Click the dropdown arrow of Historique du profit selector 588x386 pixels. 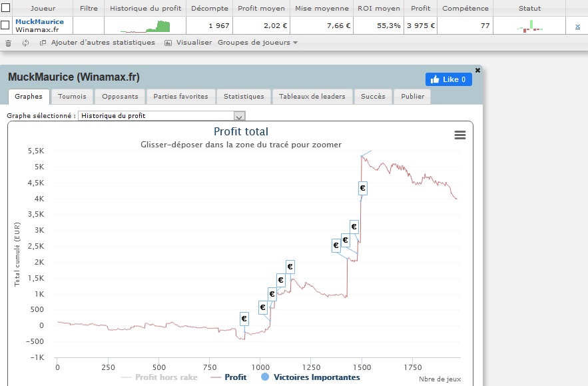coord(239,116)
